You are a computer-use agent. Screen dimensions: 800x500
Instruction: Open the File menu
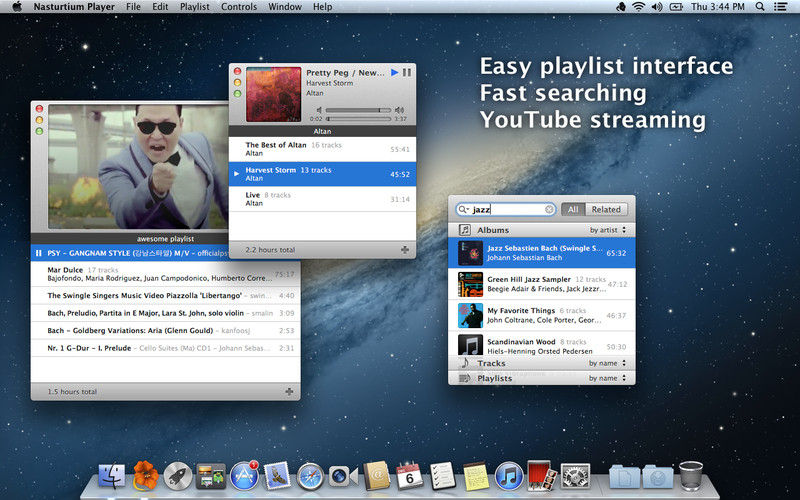pyautogui.click(x=133, y=7)
